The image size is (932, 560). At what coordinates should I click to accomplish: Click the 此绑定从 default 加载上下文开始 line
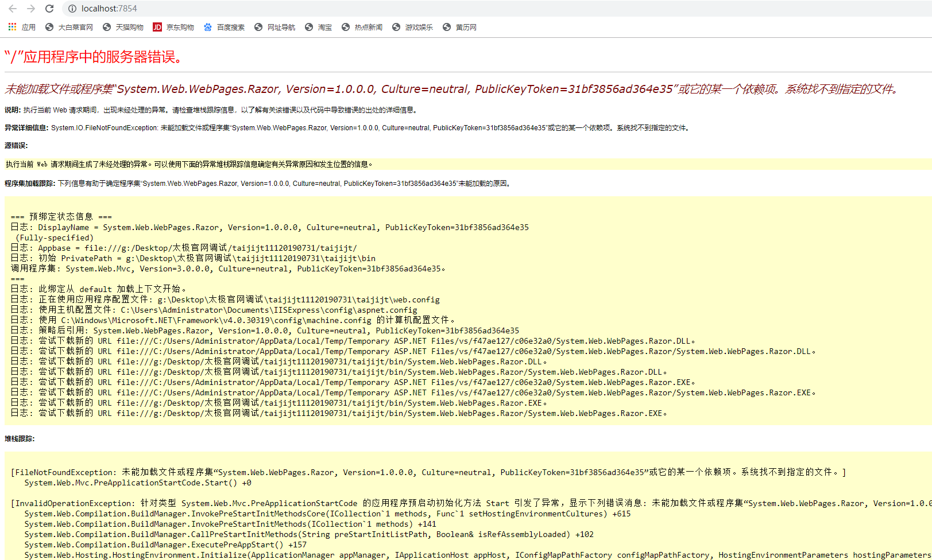[98, 289]
